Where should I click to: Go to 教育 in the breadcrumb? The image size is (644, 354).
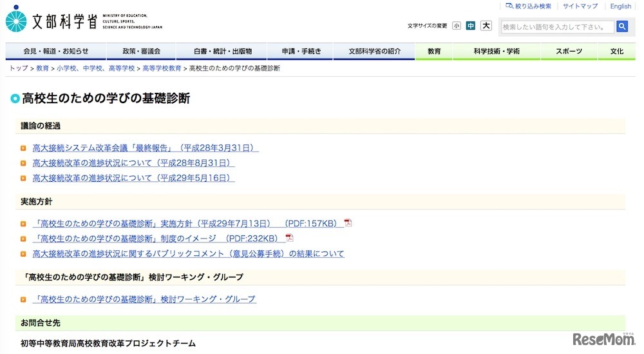(x=43, y=68)
